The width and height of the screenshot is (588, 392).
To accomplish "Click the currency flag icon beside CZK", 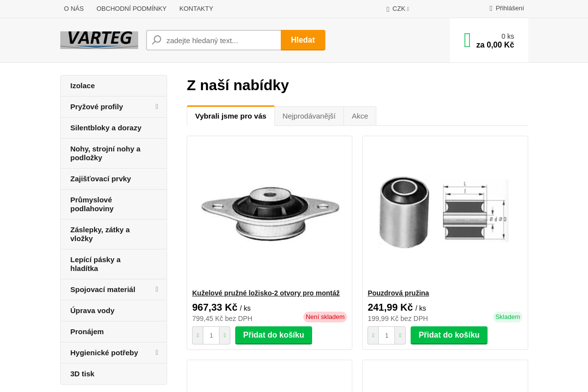I will (388, 8).
